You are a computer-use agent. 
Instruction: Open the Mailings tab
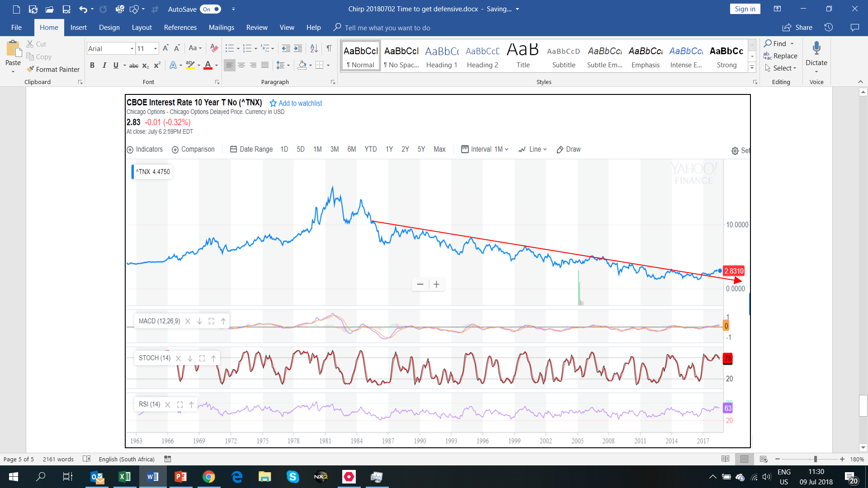coord(221,28)
